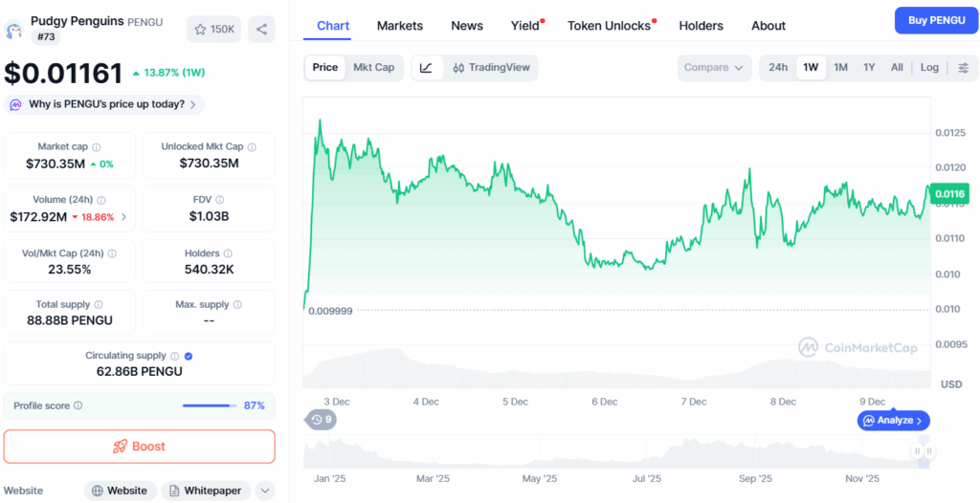Click the Pudgy Penguins logo icon
Screen dimensions: 980x503
pos(13,30)
